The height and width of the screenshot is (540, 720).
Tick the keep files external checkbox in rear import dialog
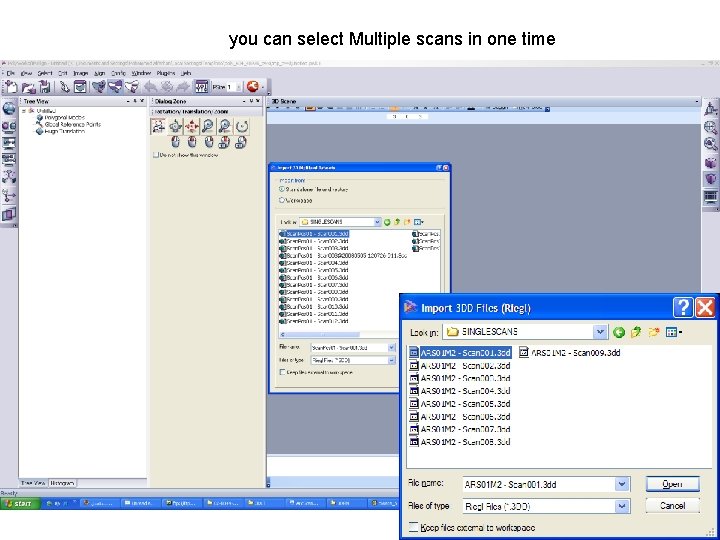[x=282, y=372]
